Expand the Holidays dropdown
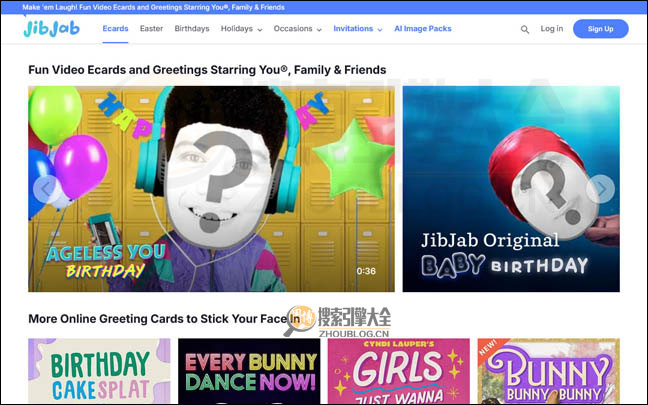Viewport: 648px width, 405px height. (241, 29)
